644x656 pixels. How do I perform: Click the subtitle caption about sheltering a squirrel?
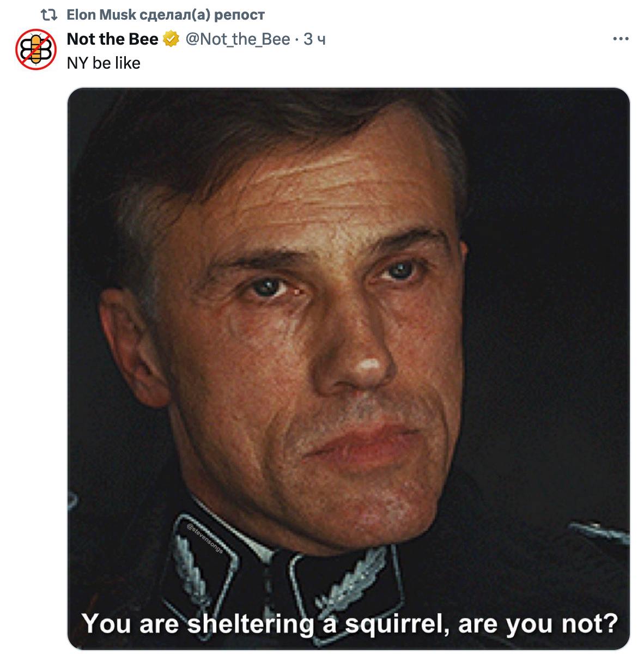(350, 623)
